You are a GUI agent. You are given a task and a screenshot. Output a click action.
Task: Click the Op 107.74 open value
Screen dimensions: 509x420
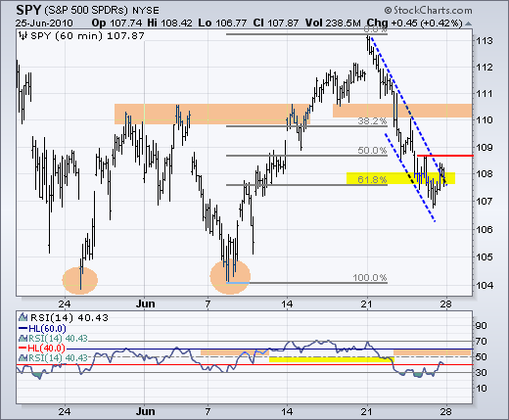(116, 23)
